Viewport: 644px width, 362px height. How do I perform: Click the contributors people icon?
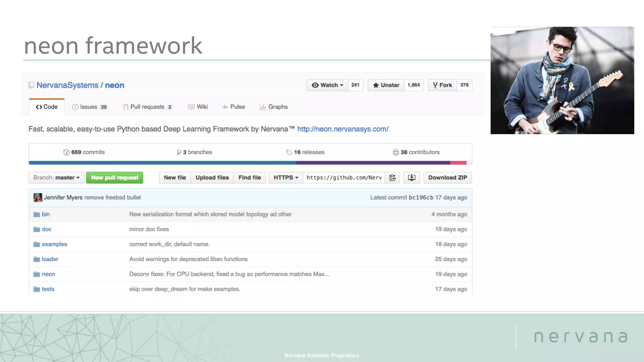tap(396, 152)
